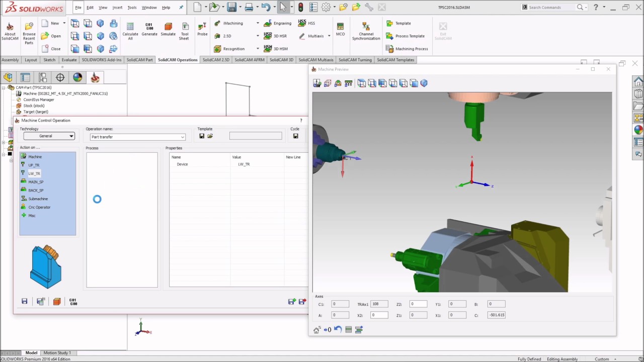Open the MCO operation
Screen dimensions: 644x362
(341, 29)
